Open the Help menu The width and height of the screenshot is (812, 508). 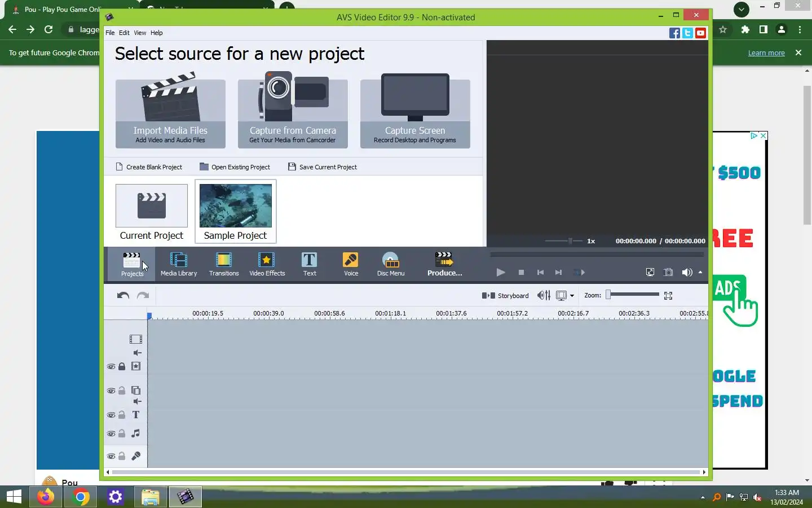coord(156,33)
